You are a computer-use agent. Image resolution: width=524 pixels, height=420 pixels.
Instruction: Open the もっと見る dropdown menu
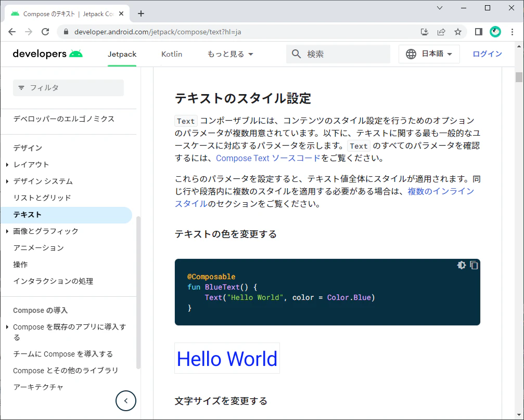click(230, 54)
